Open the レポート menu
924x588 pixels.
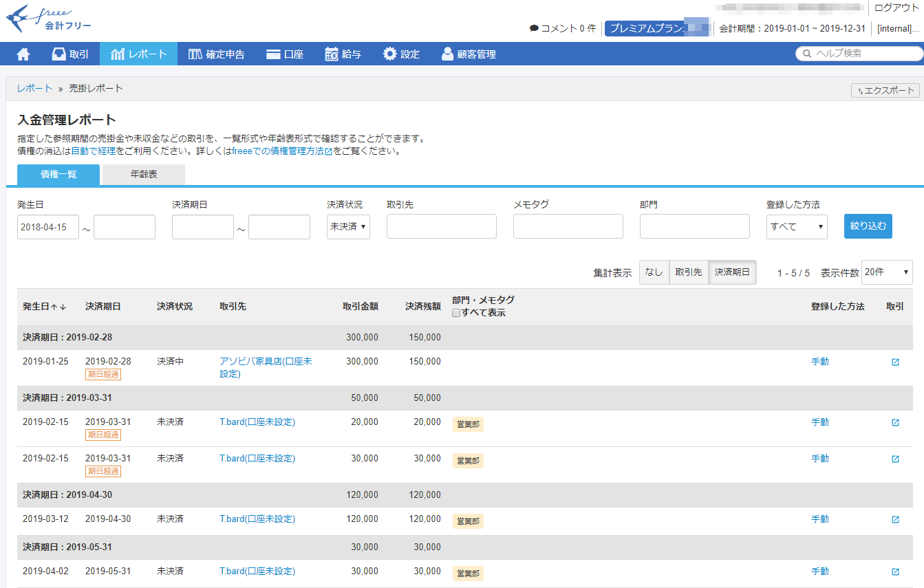(x=138, y=54)
